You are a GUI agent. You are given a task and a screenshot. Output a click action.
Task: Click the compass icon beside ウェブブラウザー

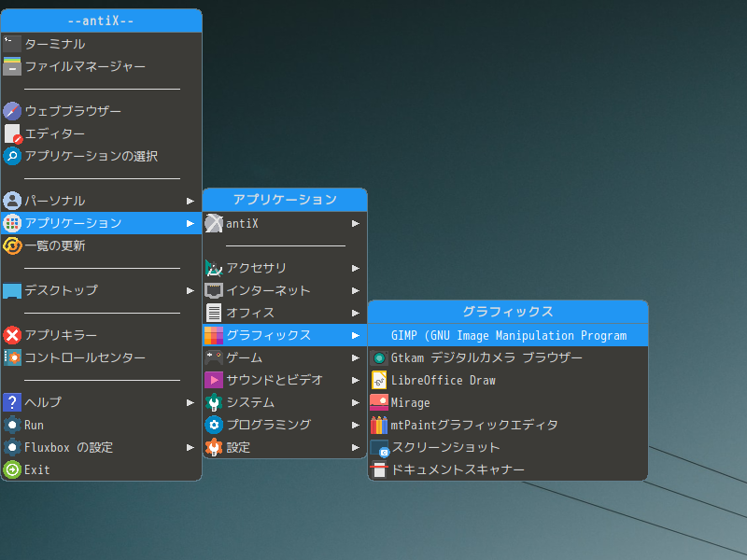[12, 111]
